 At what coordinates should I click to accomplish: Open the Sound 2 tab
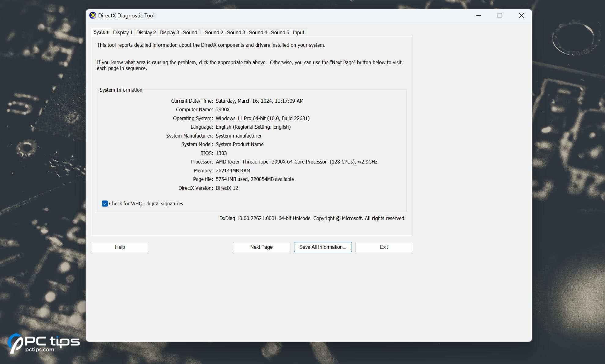point(213,32)
